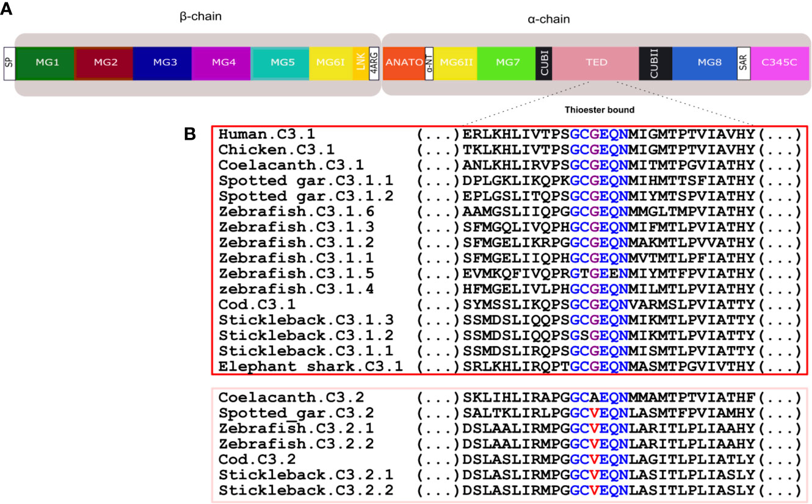The height and width of the screenshot is (504, 812).
Task: Click the zebrafish.C3.1.4 sequence name
Action: (x=296, y=289)
